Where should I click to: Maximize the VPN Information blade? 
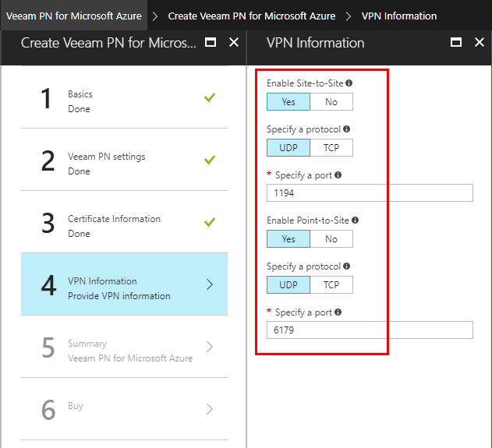click(x=456, y=43)
